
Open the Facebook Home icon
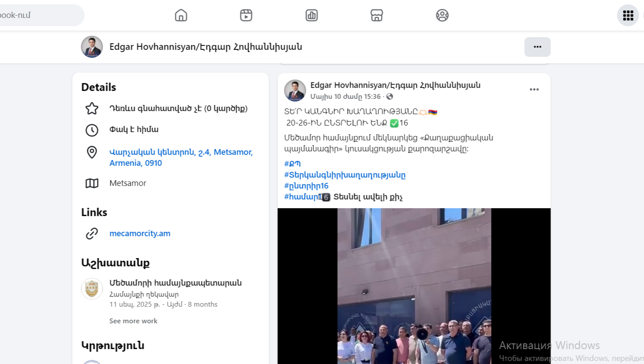pos(181,15)
